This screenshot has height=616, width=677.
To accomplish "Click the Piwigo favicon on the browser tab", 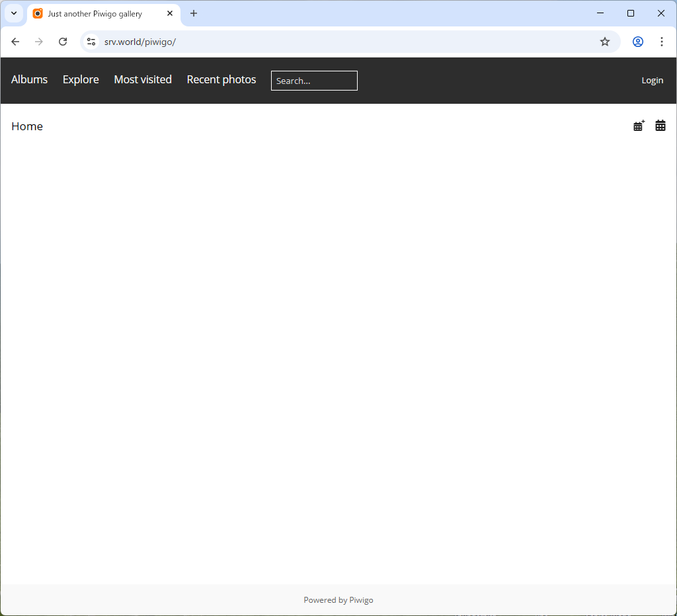I will click(37, 13).
